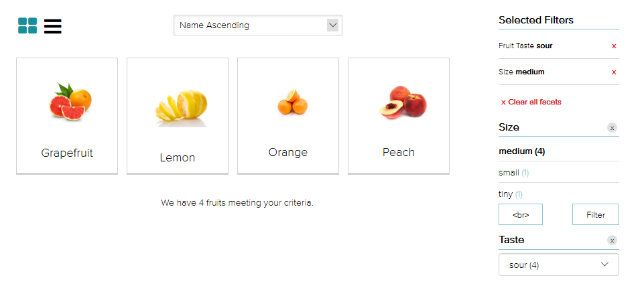
Task: Open the Peach fruit card
Action: click(398, 116)
